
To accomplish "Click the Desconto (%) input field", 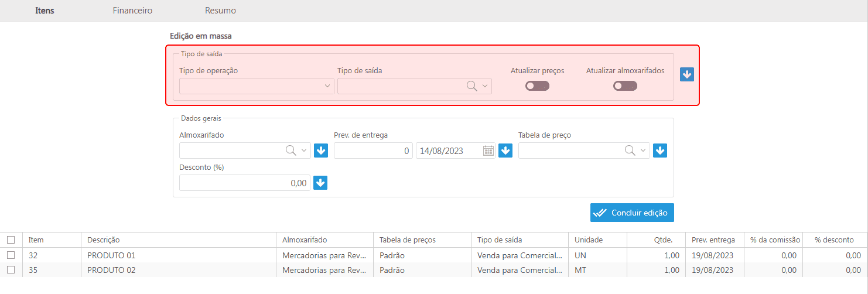I will click(244, 183).
